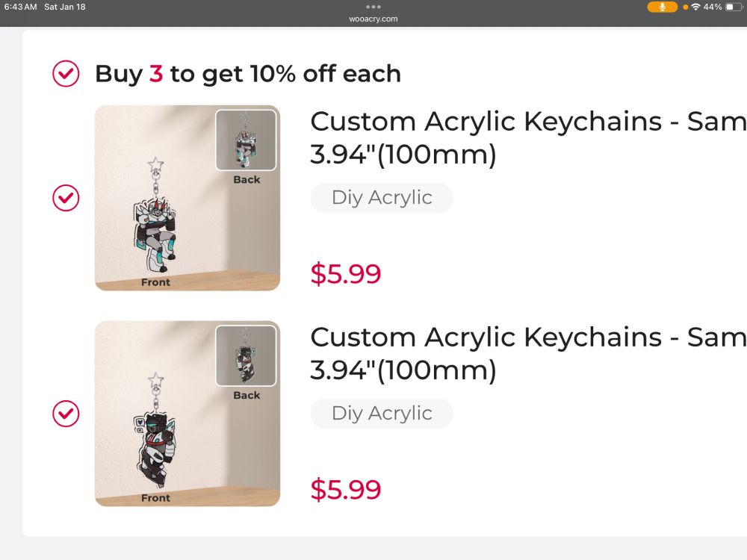Deselect the first keychain item checkbox

(66, 198)
